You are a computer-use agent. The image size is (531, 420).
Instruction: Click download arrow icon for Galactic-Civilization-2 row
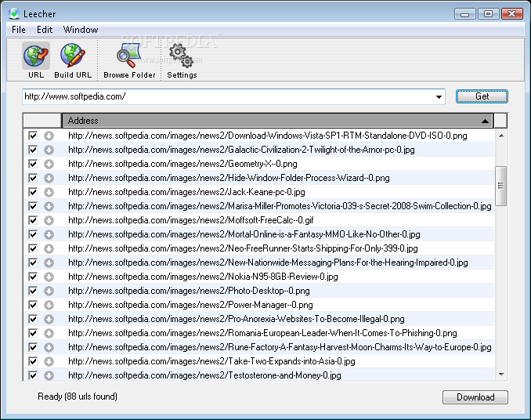(x=49, y=150)
